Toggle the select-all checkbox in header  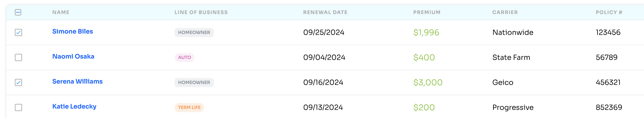(18, 12)
